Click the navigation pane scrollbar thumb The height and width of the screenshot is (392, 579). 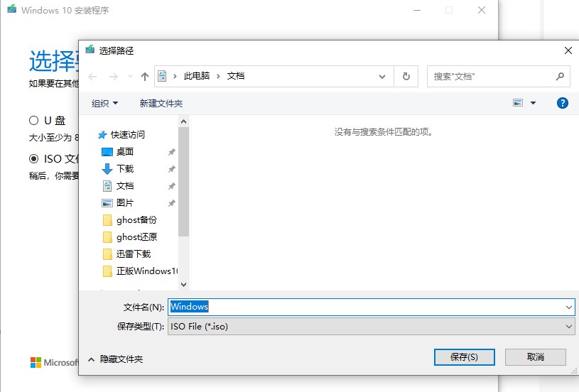tap(183, 182)
